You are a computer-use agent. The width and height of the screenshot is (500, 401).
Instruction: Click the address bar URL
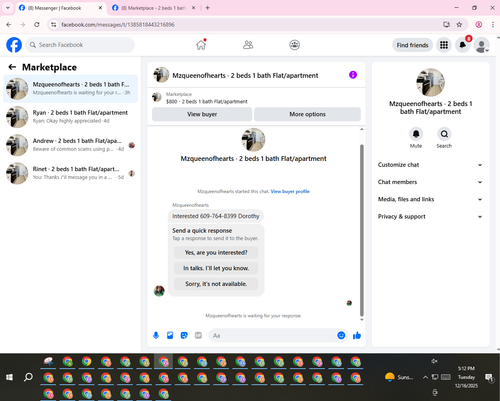click(x=118, y=24)
